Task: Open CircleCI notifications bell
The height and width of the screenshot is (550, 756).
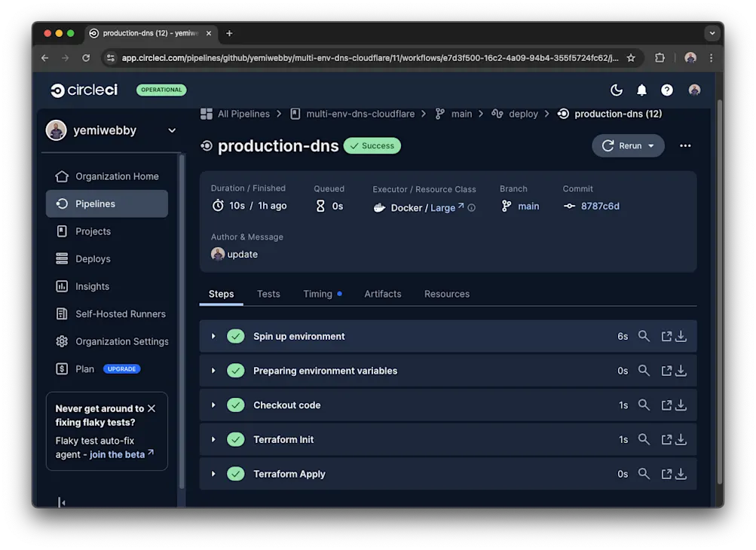Action: (x=641, y=90)
